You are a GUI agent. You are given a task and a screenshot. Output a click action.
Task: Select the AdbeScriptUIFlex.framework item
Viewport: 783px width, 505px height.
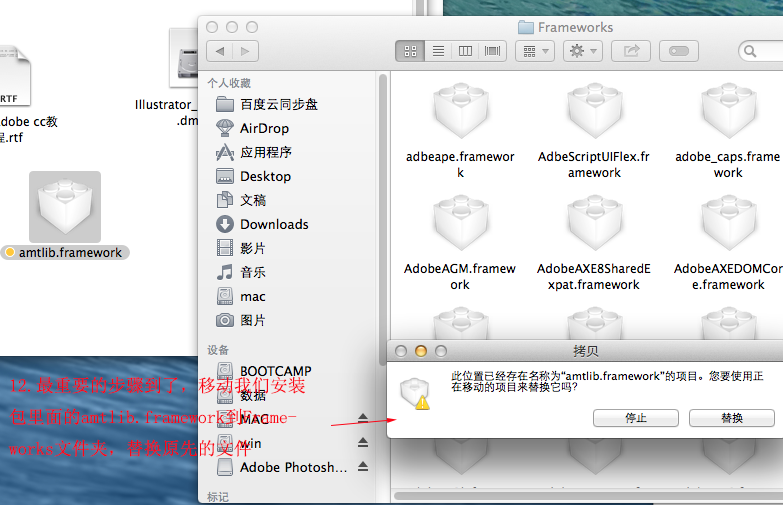(x=594, y=131)
